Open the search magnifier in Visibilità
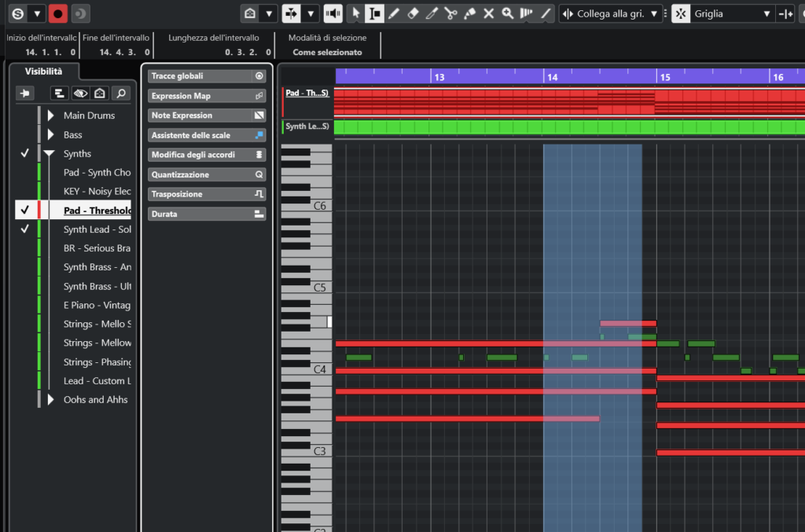 [121, 94]
